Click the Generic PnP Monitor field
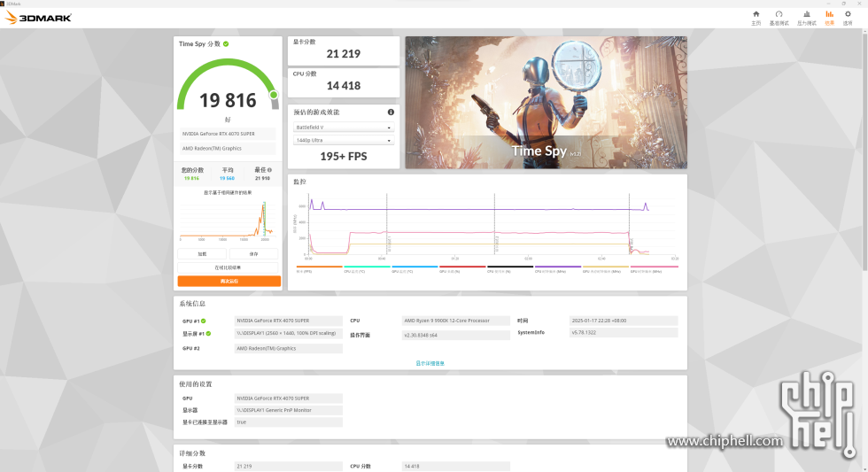Screen dimensions: 868x472 click(x=289, y=410)
